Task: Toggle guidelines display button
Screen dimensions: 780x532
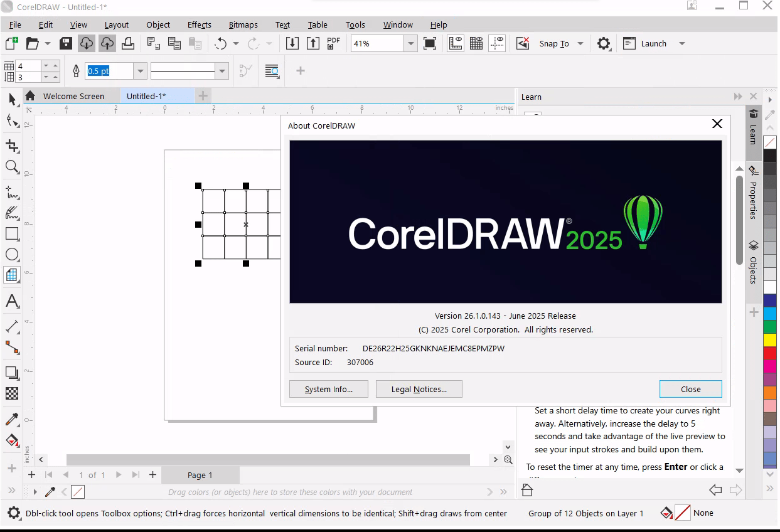Action: tap(497, 43)
